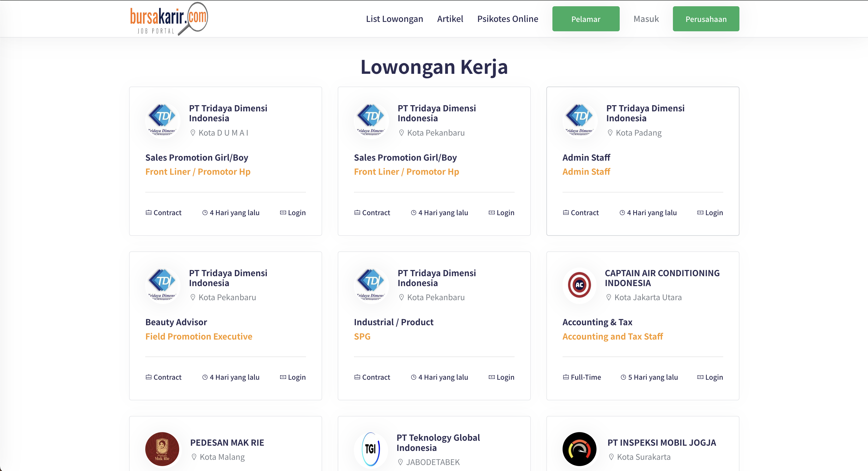Click the bursakarir.com logo
The image size is (868, 471).
[x=169, y=19]
